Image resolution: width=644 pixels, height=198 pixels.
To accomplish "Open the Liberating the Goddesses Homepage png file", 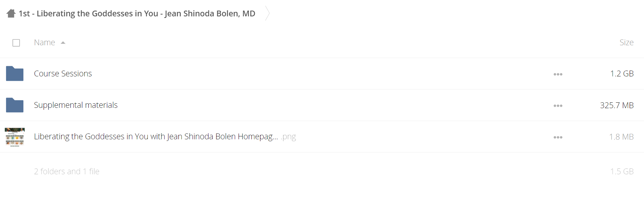I will pos(165,136).
